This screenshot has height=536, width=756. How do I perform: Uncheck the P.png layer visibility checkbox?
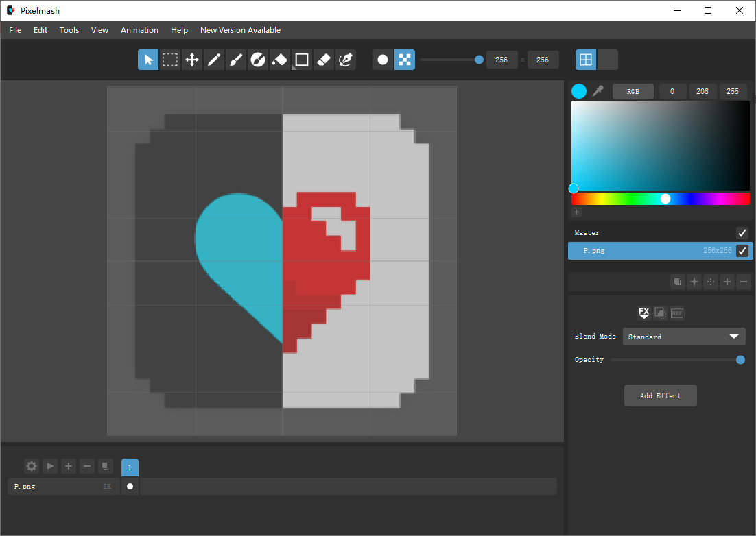click(742, 251)
